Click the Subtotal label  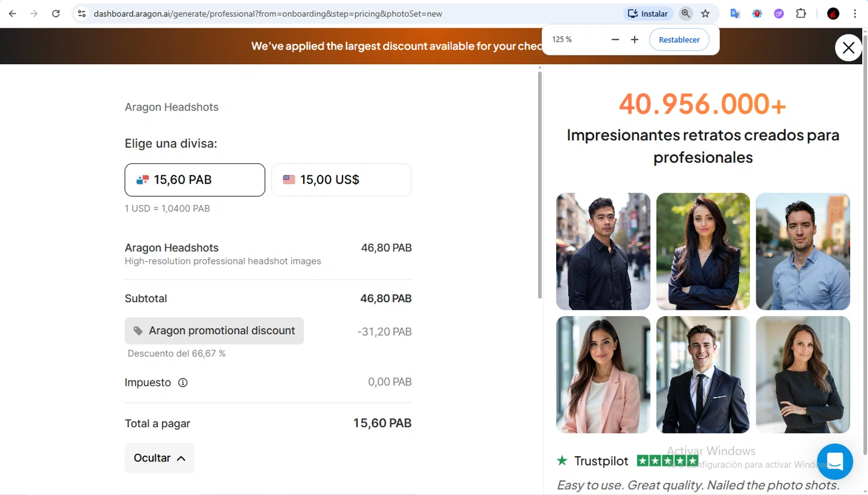[146, 299]
